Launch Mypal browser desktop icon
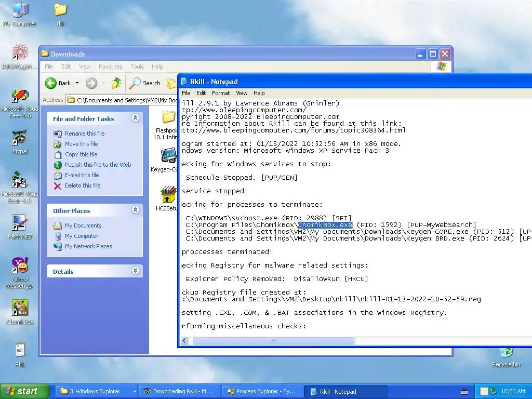The height and width of the screenshot is (399, 532). pos(20,141)
